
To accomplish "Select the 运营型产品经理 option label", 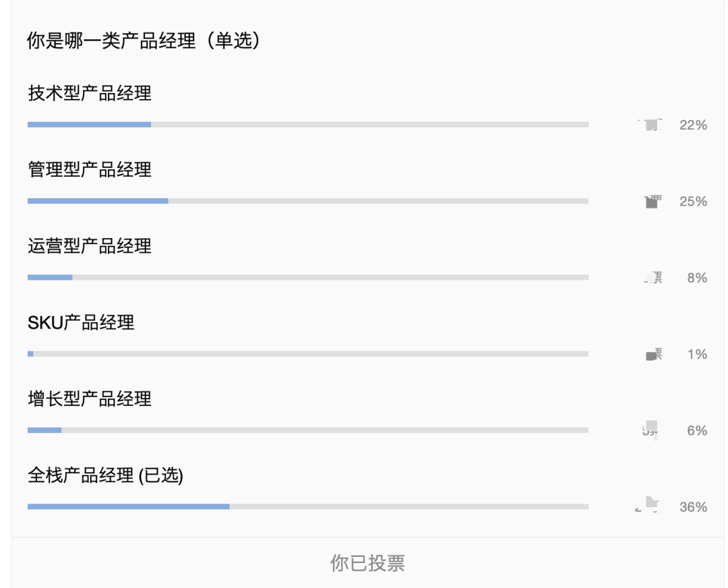I will pos(90,246).
